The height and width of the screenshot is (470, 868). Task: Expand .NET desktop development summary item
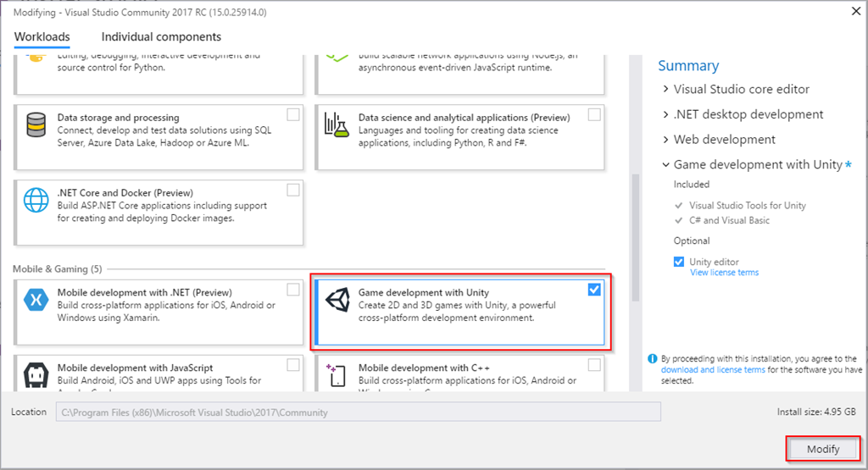point(665,114)
